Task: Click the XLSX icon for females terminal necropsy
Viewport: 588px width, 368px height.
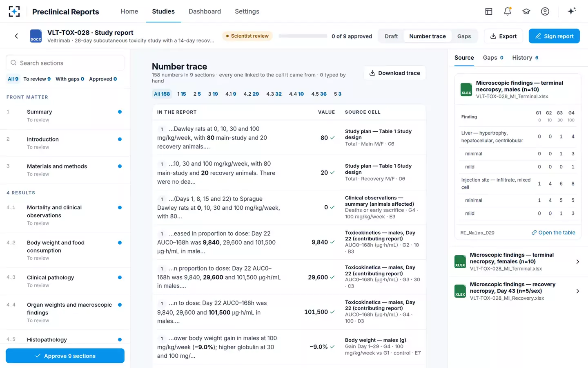Action: tap(460, 262)
